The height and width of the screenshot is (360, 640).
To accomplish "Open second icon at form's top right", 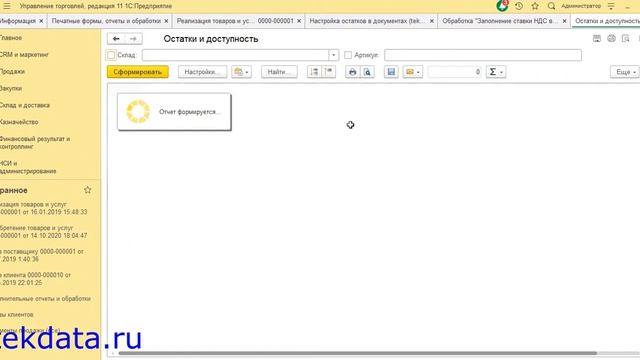I will coord(611,39).
